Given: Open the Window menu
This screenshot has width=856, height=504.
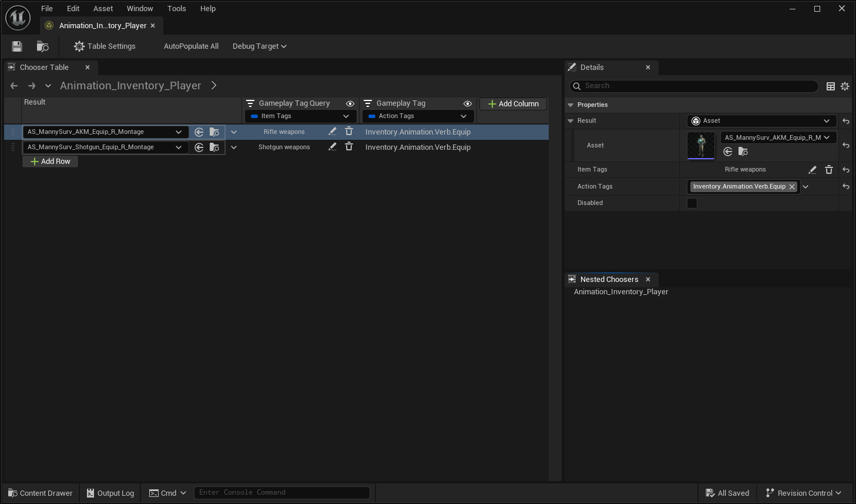Looking at the screenshot, I should 140,8.
